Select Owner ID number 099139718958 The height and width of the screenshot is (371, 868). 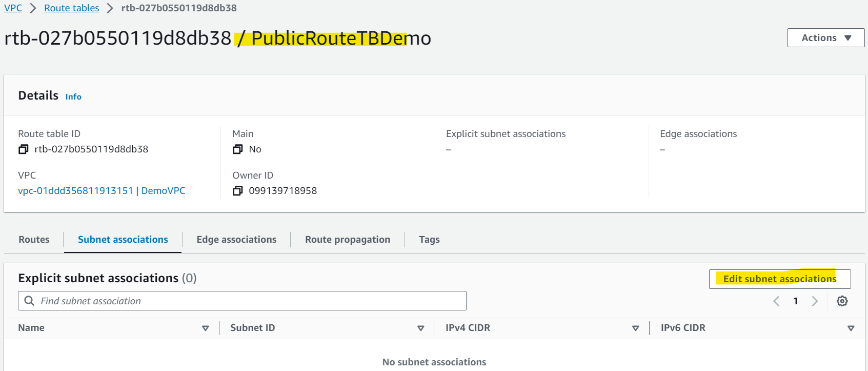[283, 191]
